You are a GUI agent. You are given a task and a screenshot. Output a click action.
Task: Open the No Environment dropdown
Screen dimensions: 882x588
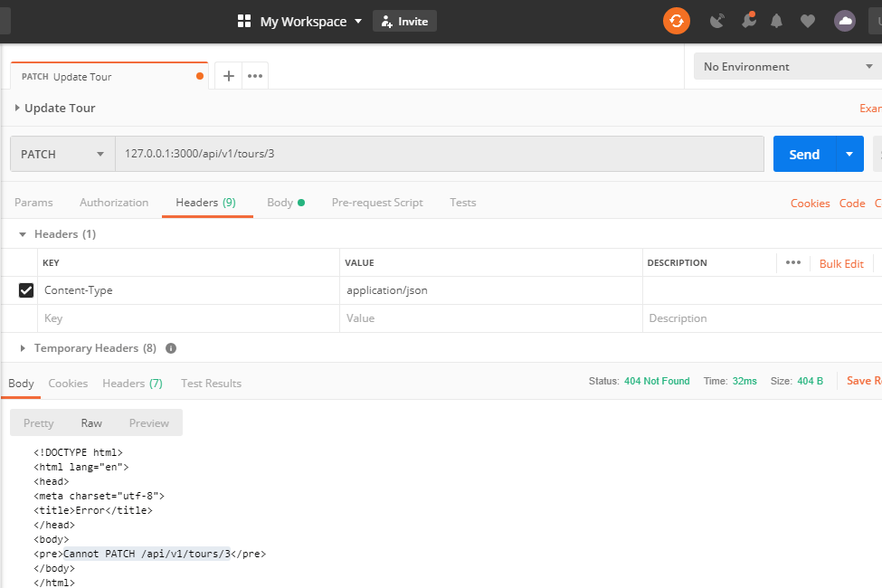pos(786,66)
